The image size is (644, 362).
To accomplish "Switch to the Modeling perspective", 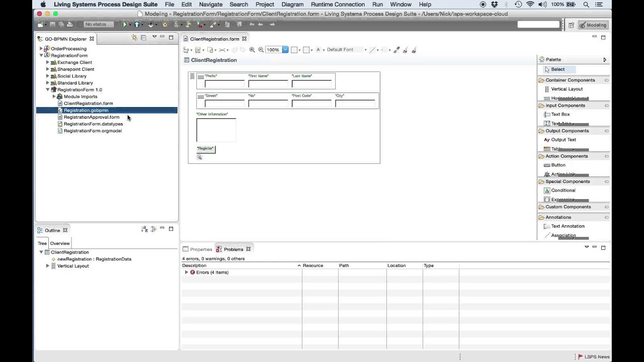I will point(593,25).
